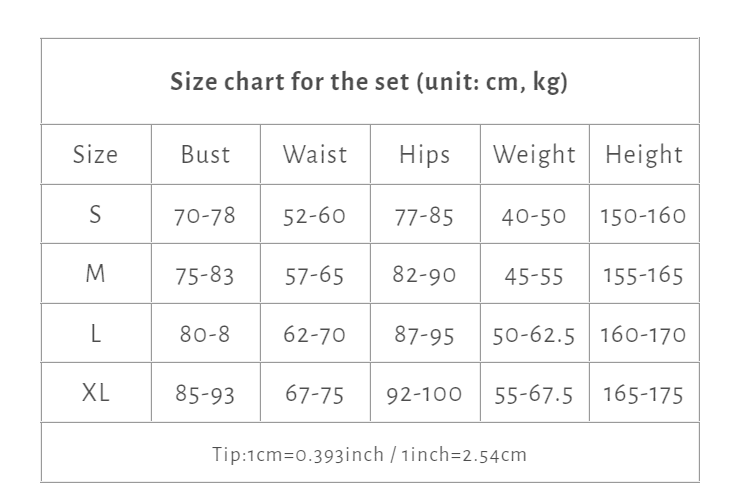Screen dimensions: 732x504
Task: Click the Weight column header
Action: 534,155
